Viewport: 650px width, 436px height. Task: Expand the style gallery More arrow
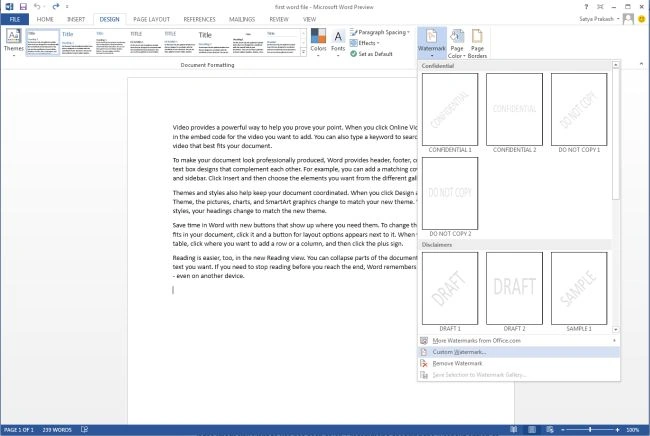pyautogui.click(x=303, y=52)
